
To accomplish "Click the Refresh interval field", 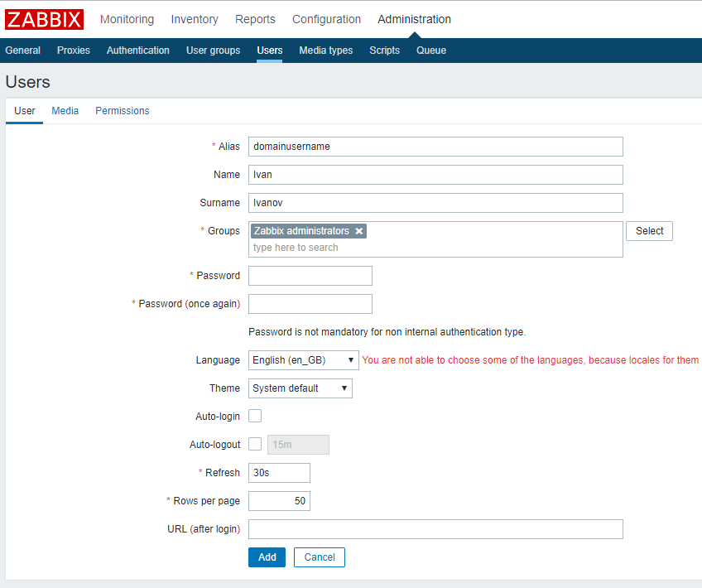I will click(x=279, y=473).
